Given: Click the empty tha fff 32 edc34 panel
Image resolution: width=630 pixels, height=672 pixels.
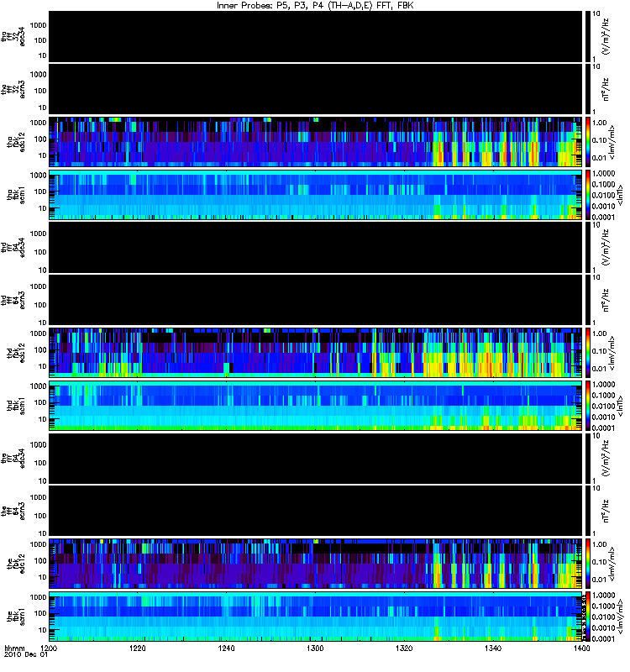Looking at the screenshot, I should (x=316, y=36).
